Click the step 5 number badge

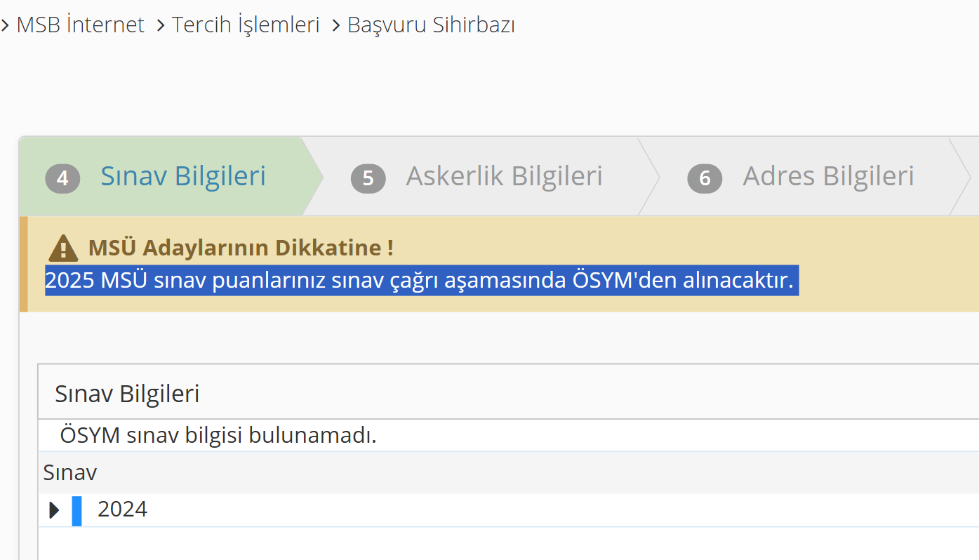click(368, 178)
